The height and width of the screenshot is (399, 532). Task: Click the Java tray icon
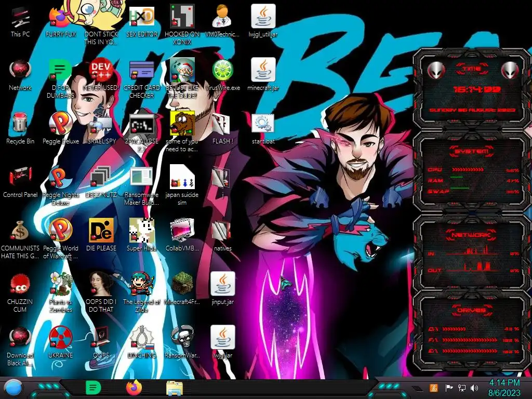point(433,388)
